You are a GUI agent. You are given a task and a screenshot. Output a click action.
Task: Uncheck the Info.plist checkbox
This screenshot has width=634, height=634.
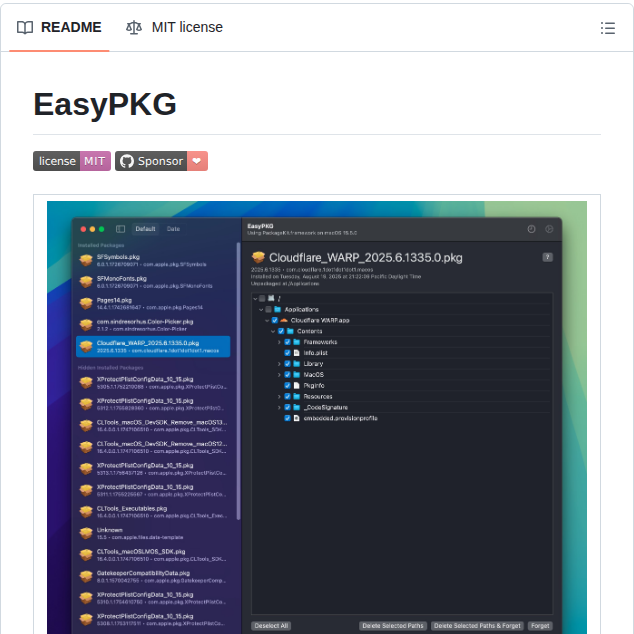point(287,353)
